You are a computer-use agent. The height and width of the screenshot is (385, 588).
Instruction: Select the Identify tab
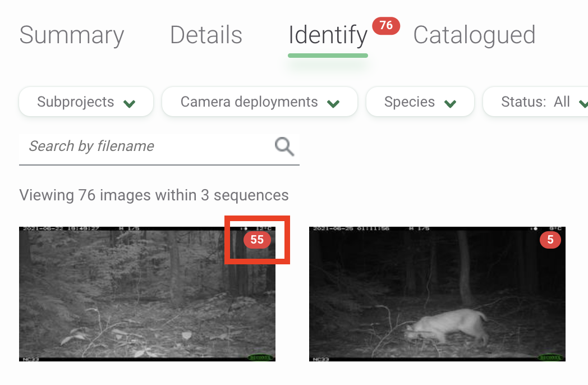tap(327, 35)
